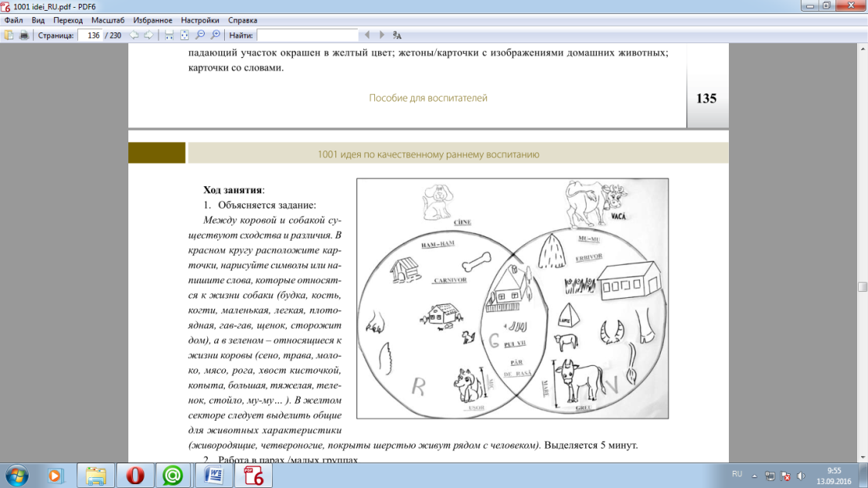Focus the Найти search box
This screenshot has width=868, height=488.
coord(307,35)
